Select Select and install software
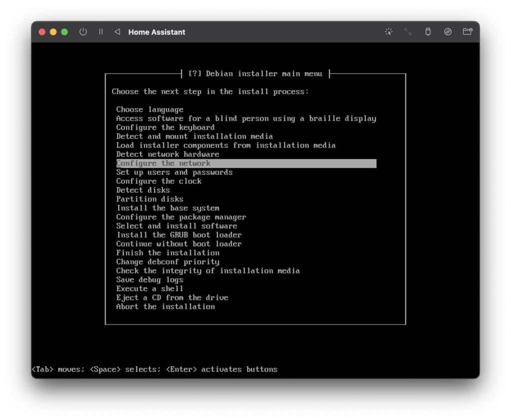 [x=246, y=226]
